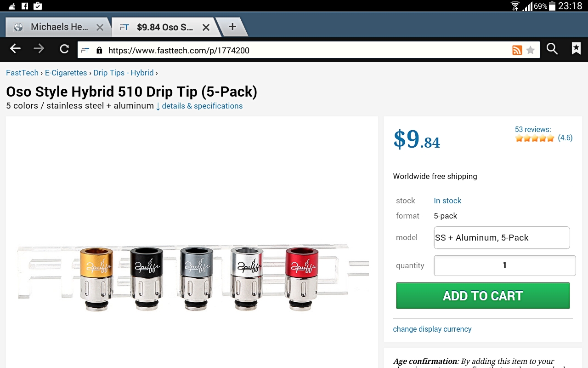Screen dimensions: 588x368
Task: Open the model SS + Aluminum dropdown
Action: 502,238
